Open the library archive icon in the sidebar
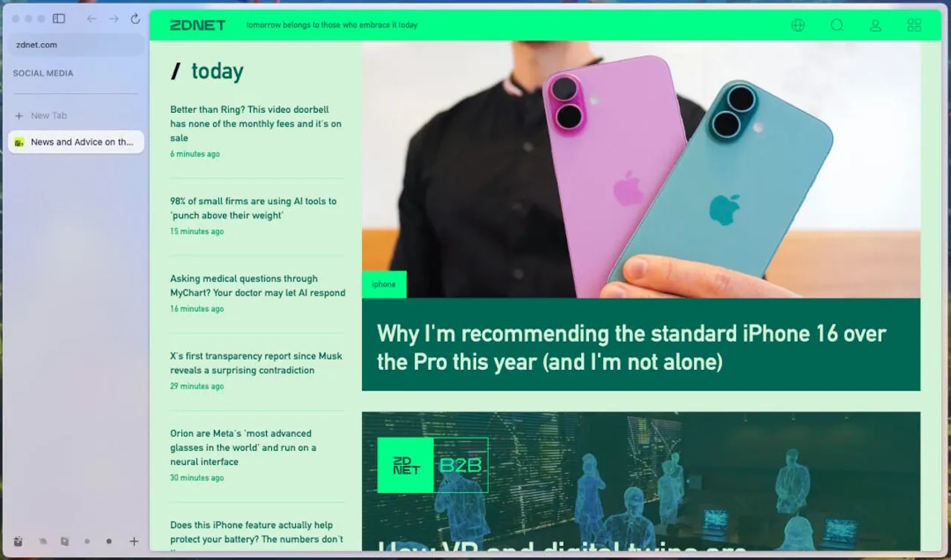The height and width of the screenshot is (560, 951). click(19, 541)
